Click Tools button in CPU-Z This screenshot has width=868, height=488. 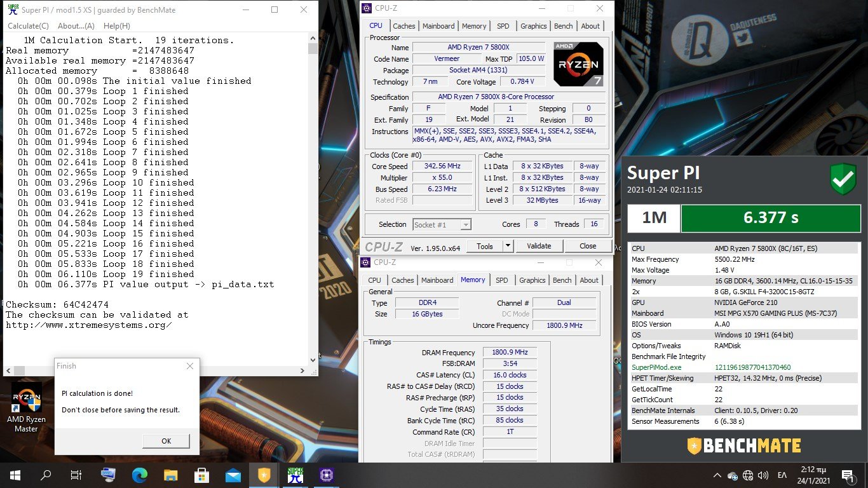[x=485, y=246]
